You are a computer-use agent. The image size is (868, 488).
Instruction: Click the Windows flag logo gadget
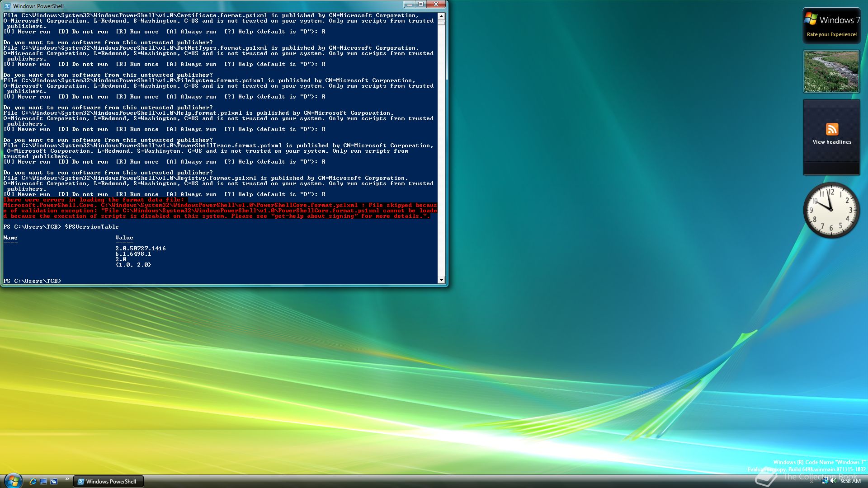(811, 19)
